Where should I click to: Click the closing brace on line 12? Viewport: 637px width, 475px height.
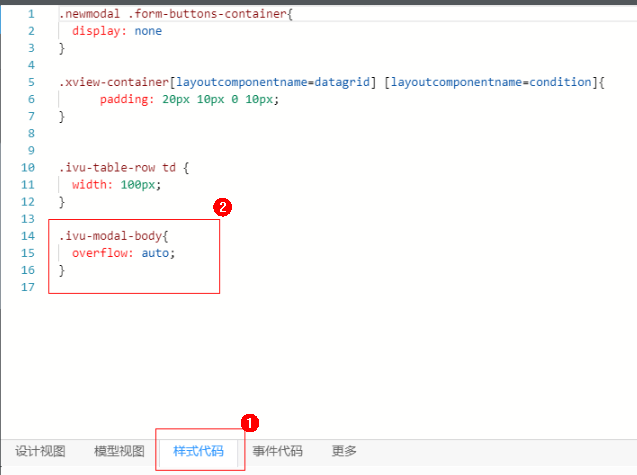[x=62, y=202]
